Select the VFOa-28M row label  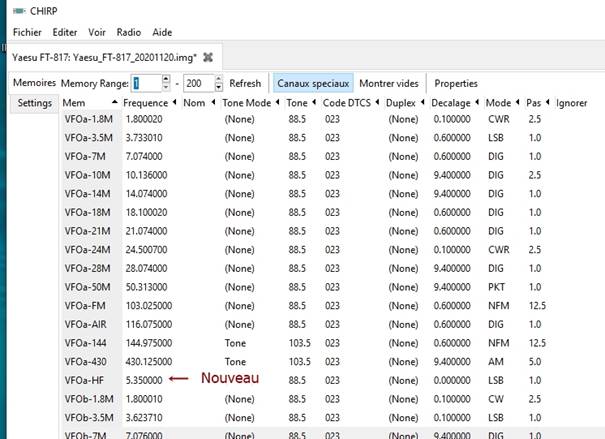pyautogui.click(x=88, y=268)
